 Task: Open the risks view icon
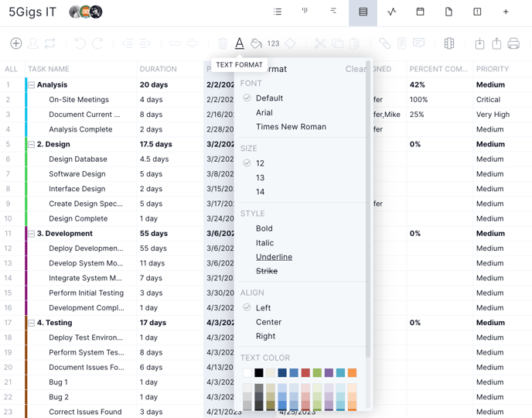pyautogui.click(x=477, y=12)
